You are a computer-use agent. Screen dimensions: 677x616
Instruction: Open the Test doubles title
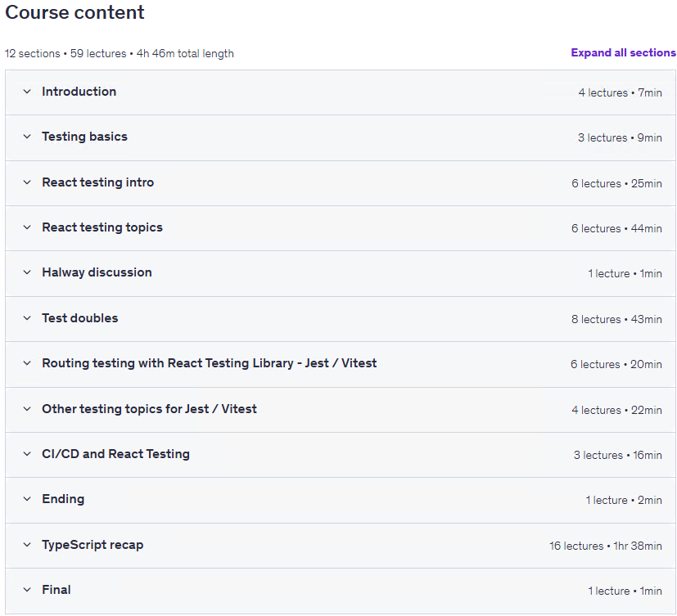click(x=80, y=318)
